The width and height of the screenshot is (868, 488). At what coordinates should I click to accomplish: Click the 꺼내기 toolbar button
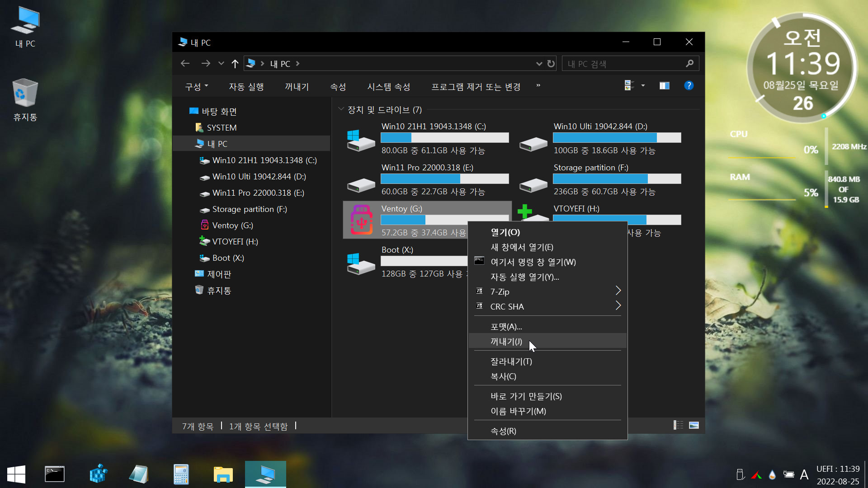click(297, 86)
